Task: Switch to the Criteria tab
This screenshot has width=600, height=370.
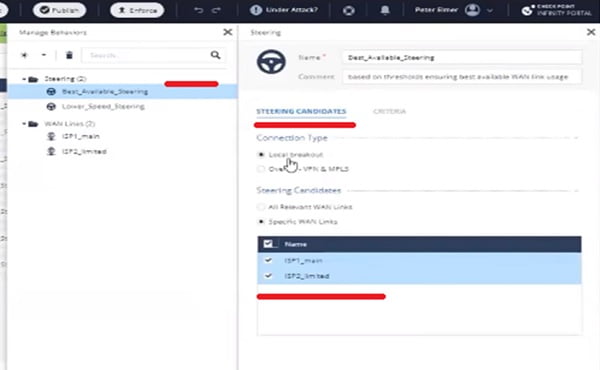Action: coord(390,111)
